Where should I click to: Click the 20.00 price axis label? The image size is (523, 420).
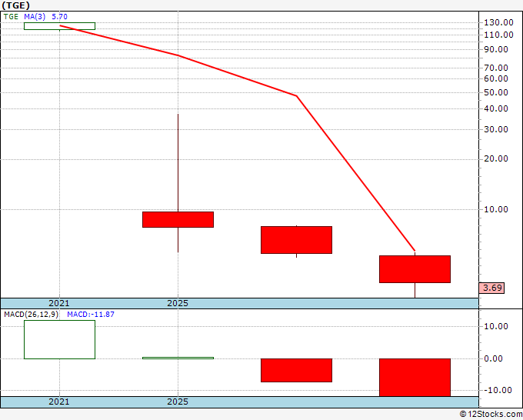click(496, 158)
